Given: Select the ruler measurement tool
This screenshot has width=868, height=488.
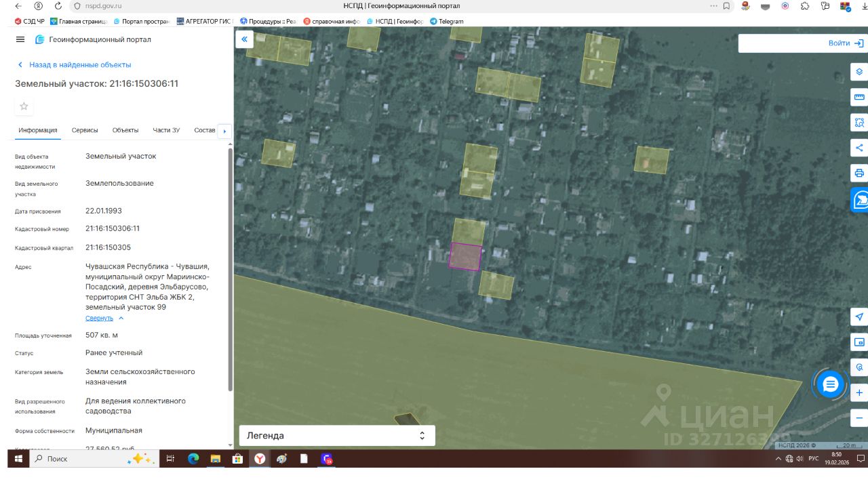Looking at the screenshot, I should coord(859,97).
